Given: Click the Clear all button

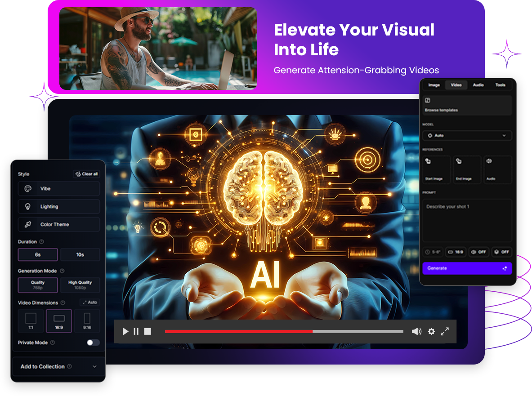Looking at the screenshot, I should [86, 174].
